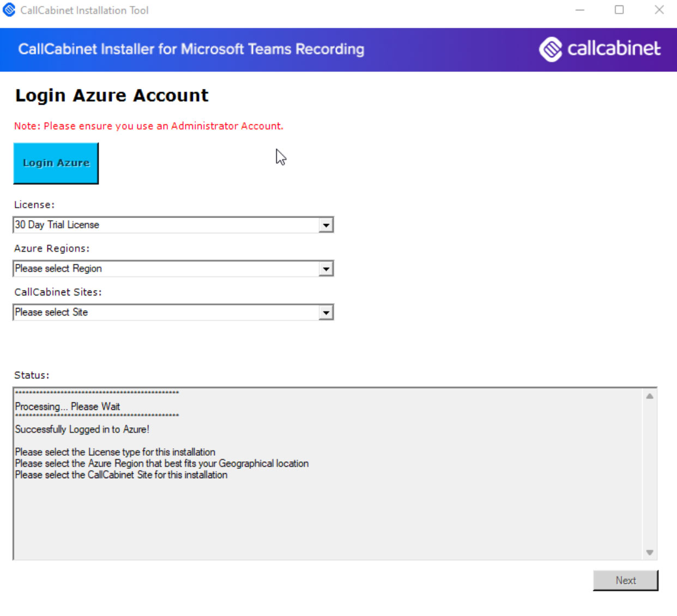Click 'Successfully Logged in to Azure!' status line
This screenshot has width=677, height=616.
[82, 430]
